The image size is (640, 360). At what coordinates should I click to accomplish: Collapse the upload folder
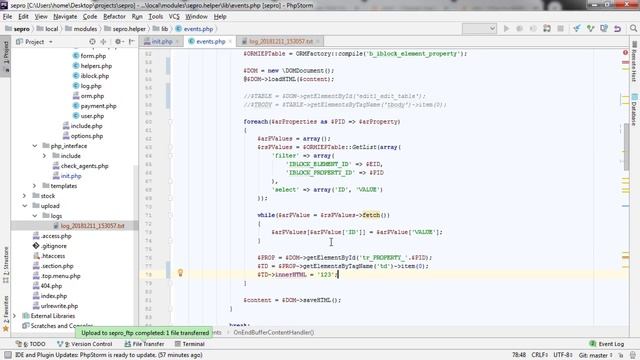click(x=24, y=206)
